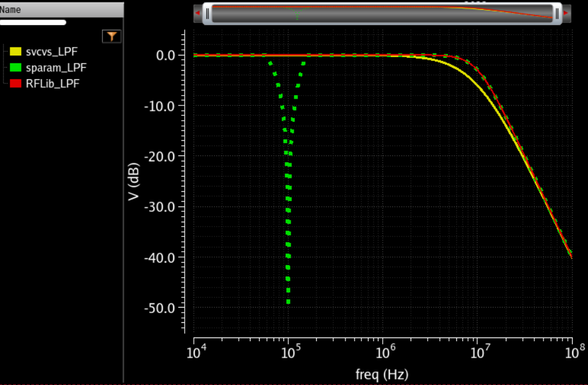Click the 10^8 x-axis tick label
This screenshot has height=385, width=588.
(x=575, y=351)
